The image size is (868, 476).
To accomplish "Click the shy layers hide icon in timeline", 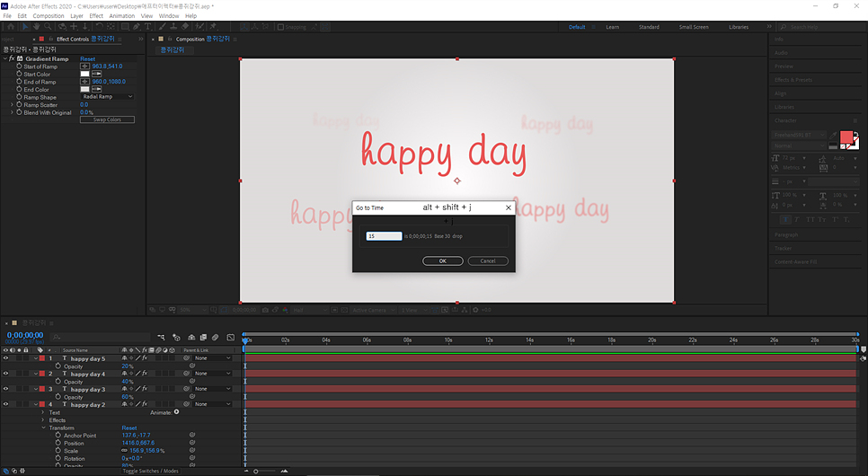I will [x=191, y=337].
